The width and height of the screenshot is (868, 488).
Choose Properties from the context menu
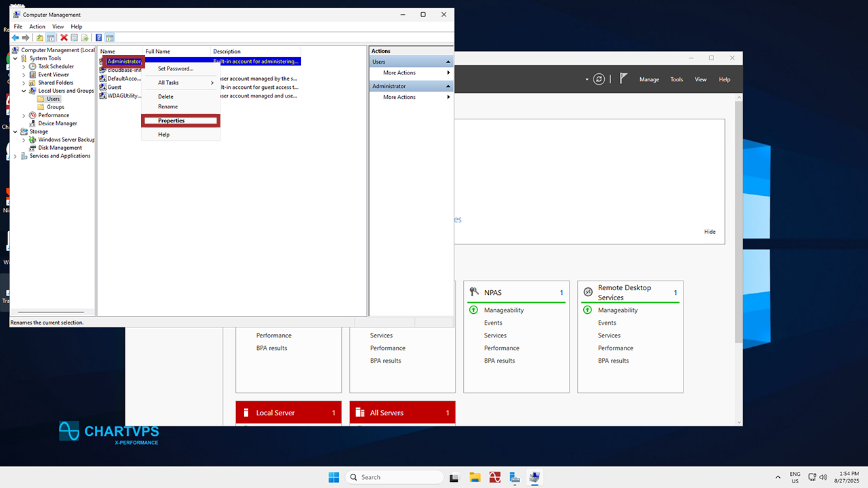tap(172, 121)
